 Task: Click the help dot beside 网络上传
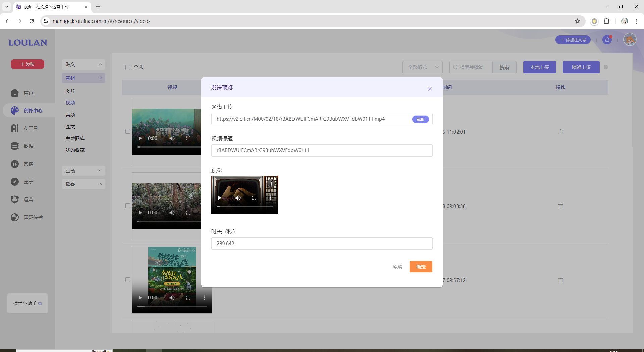pyautogui.click(x=606, y=67)
